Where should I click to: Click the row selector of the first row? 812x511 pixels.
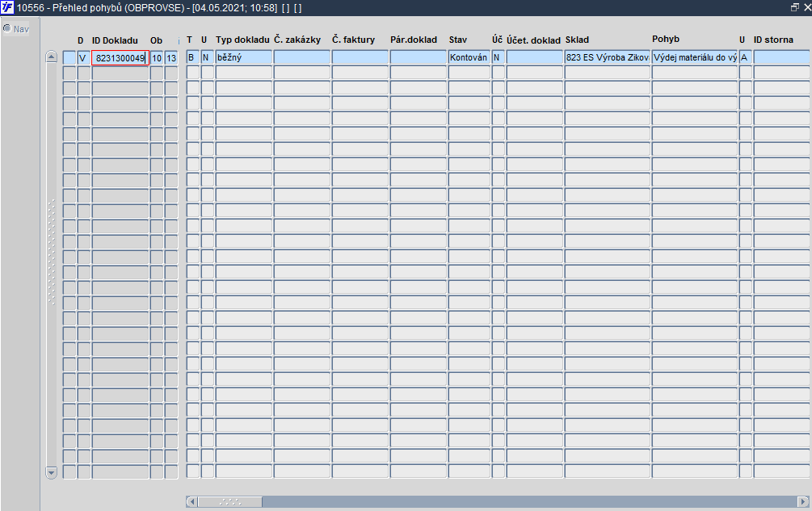click(69, 58)
